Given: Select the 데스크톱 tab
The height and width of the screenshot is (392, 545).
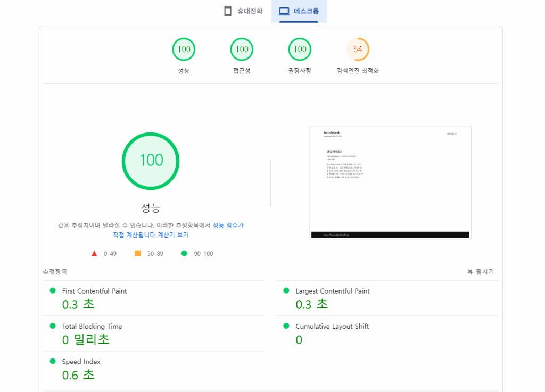Looking at the screenshot, I should [299, 11].
